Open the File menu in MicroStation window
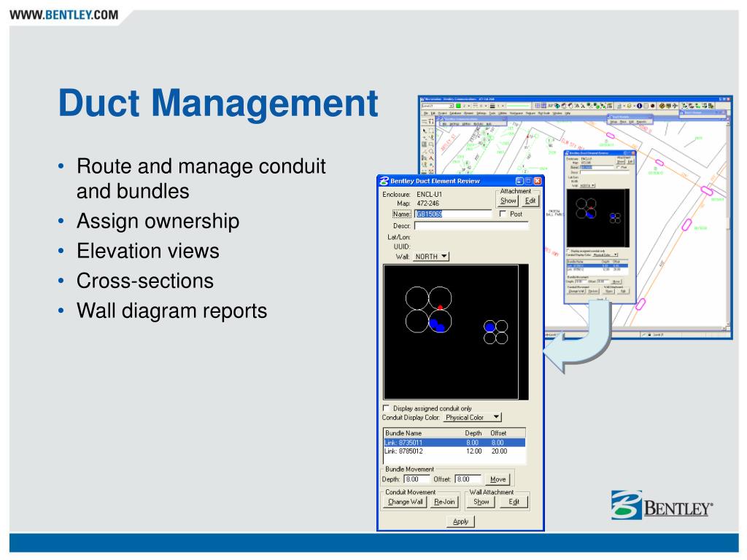This screenshot has width=747, height=560. (426, 113)
